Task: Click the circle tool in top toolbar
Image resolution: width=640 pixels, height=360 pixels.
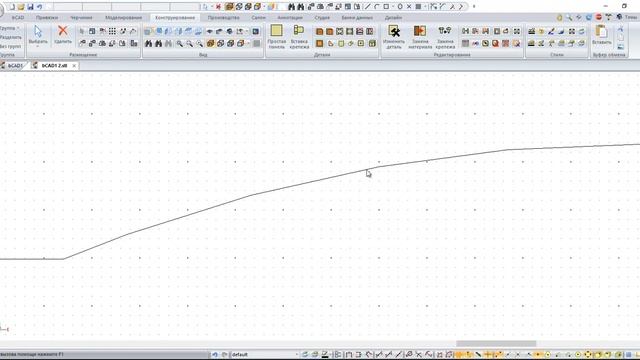Action: point(400,7)
